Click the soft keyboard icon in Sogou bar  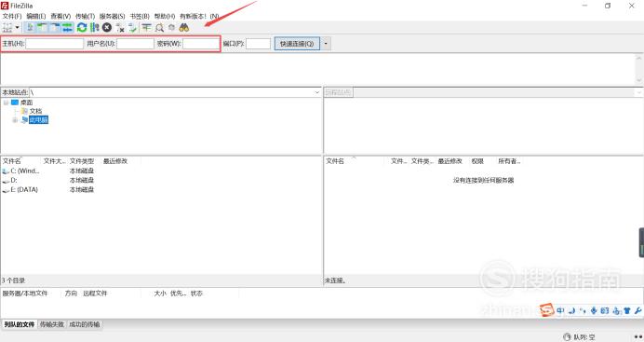pos(605,310)
